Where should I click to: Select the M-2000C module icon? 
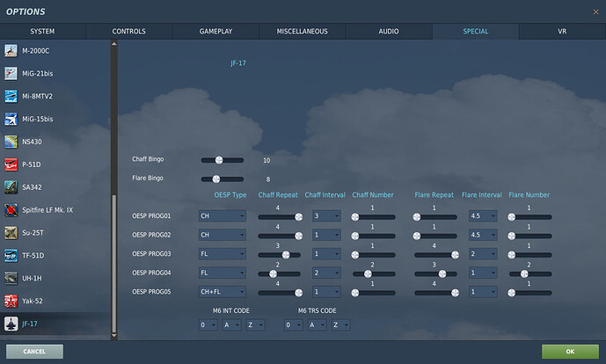[x=11, y=51]
